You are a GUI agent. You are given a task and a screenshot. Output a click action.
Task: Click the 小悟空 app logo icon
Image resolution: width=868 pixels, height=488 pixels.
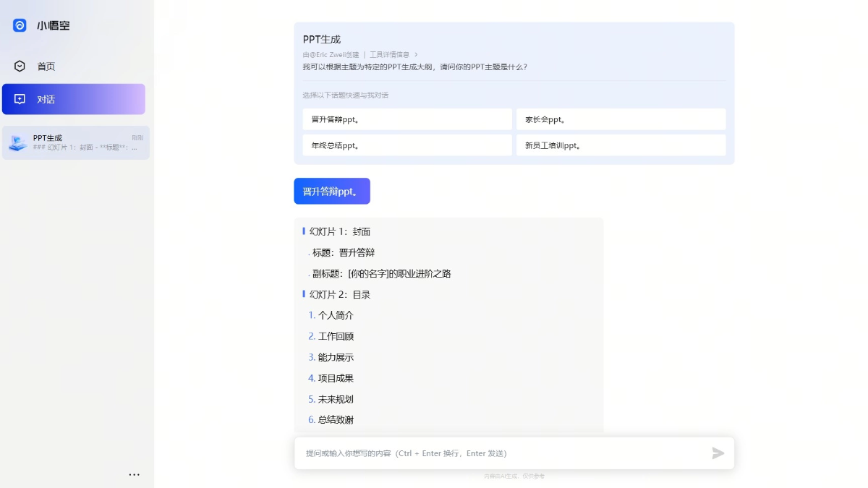click(x=19, y=25)
